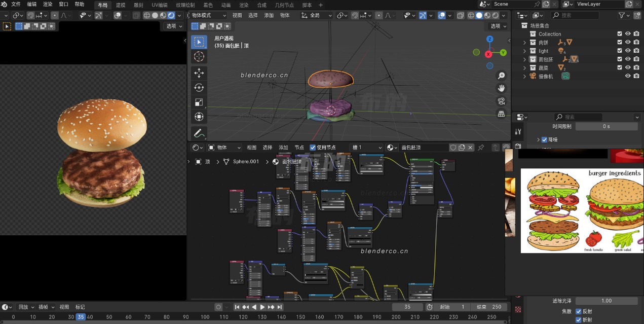Pin the Scene with the pin icon
The height and width of the screenshot is (324, 644).
538,4
